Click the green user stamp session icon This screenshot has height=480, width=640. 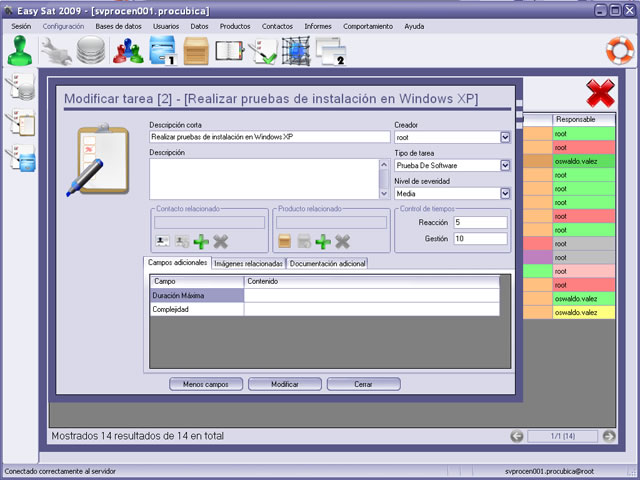point(20,51)
